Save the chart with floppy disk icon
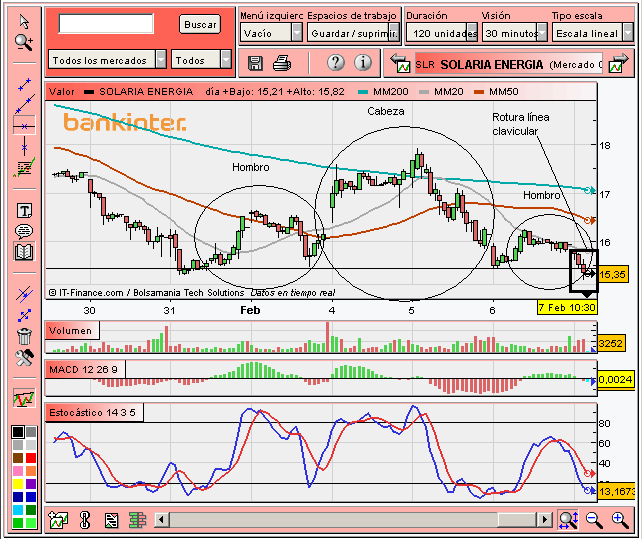 tap(255, 63)
